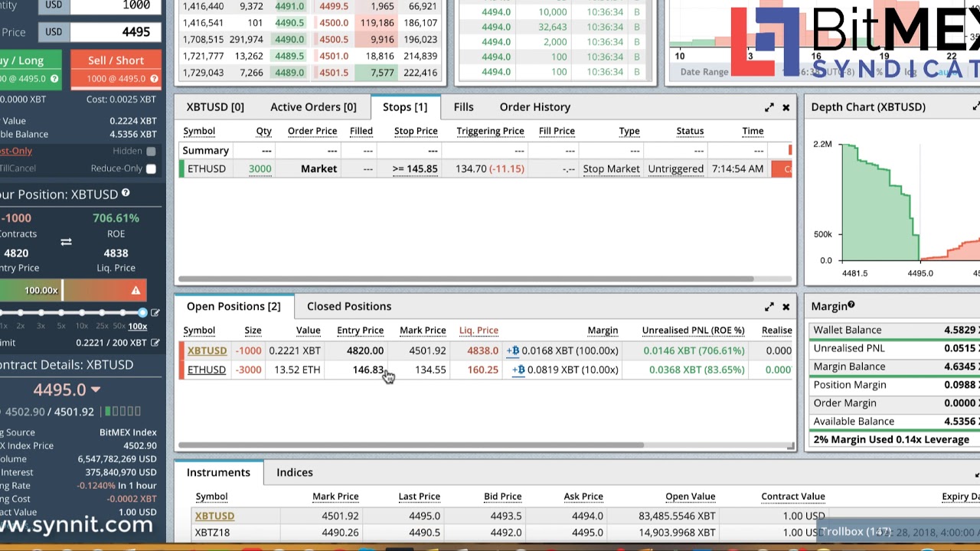
Task: Select the Open Positions [2] tab
Action: 234,306
